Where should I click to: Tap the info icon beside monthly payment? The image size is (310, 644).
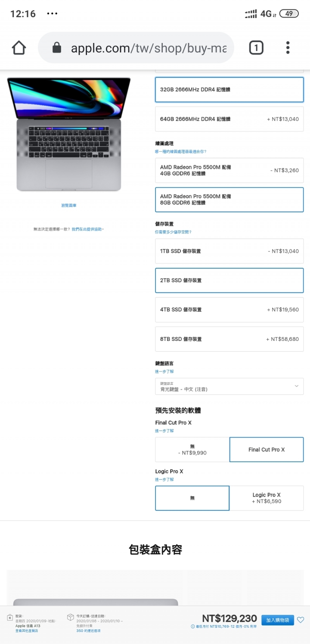(193, 626)
